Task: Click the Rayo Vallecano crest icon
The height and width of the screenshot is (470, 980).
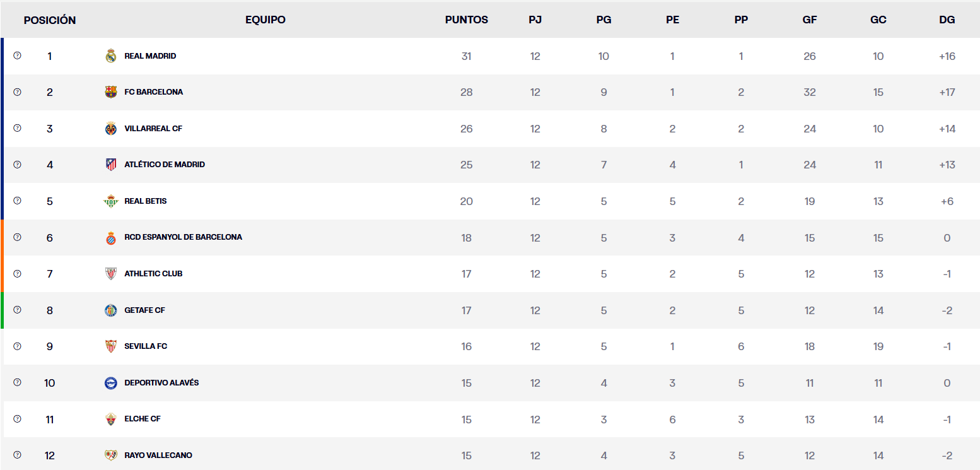Action: [111, 455]
